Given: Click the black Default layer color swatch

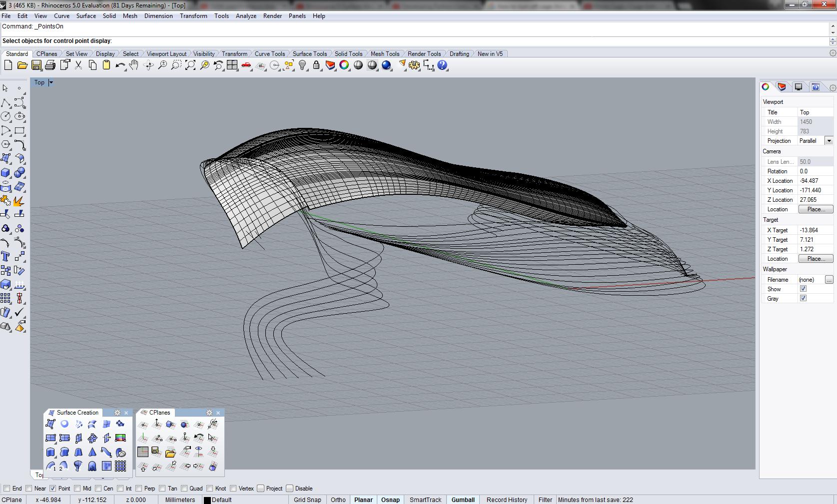Looking at the screenshot, I should (x=207, y=500).
